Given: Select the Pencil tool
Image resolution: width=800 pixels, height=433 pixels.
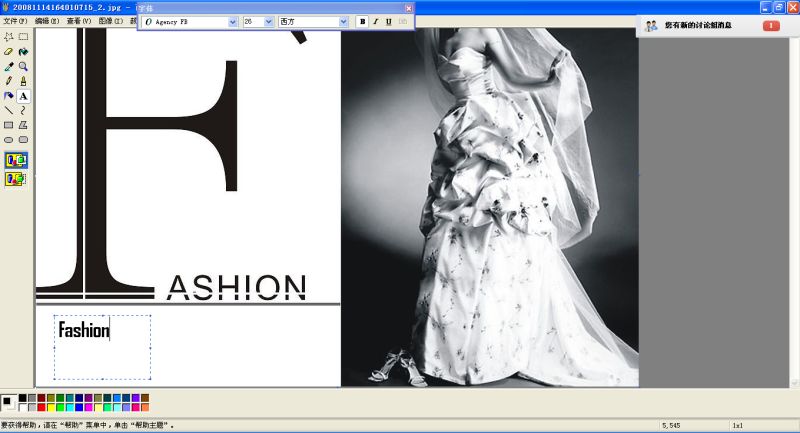Looking at the screenshot, I should pyautogui.click(x=9, y=81).
